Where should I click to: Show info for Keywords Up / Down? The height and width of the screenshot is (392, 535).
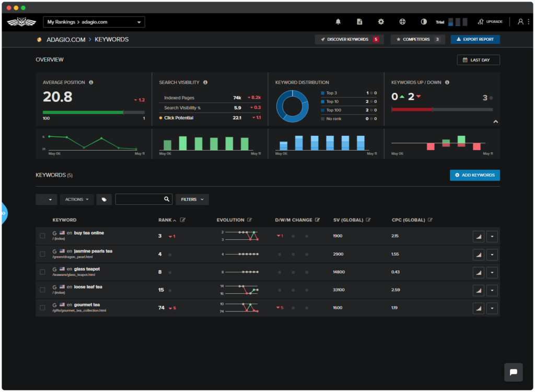tap(447, 82)
